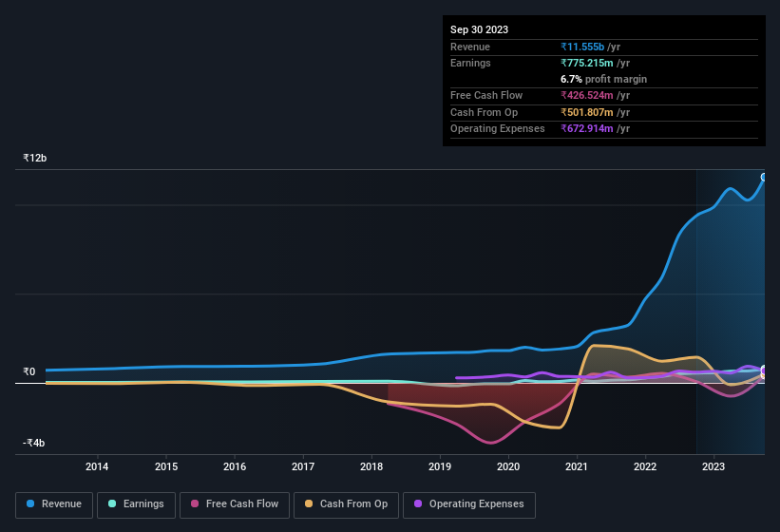Click the 2022 x-axis label
The width and height of the screenshot is (780, 532).
pos(645,466)
